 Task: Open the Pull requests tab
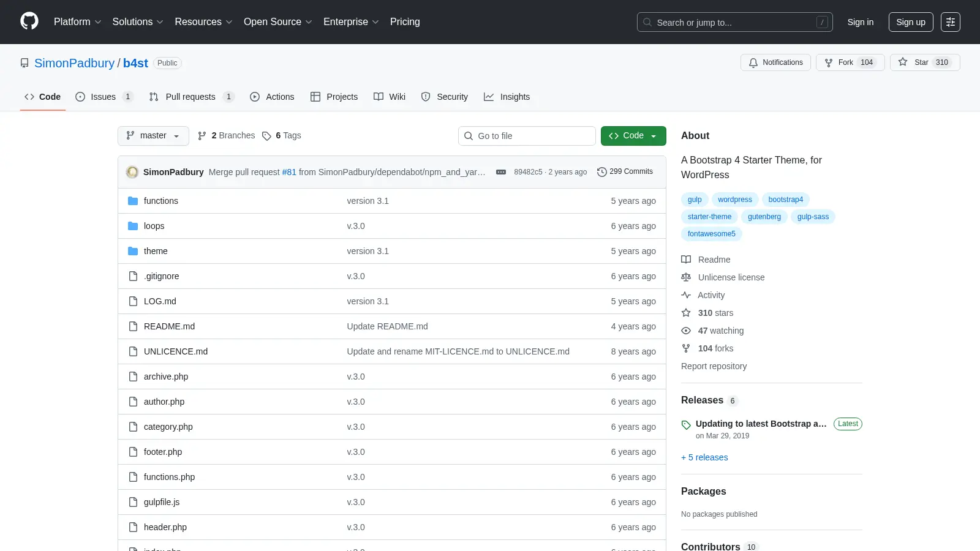[x=191, y=97]
